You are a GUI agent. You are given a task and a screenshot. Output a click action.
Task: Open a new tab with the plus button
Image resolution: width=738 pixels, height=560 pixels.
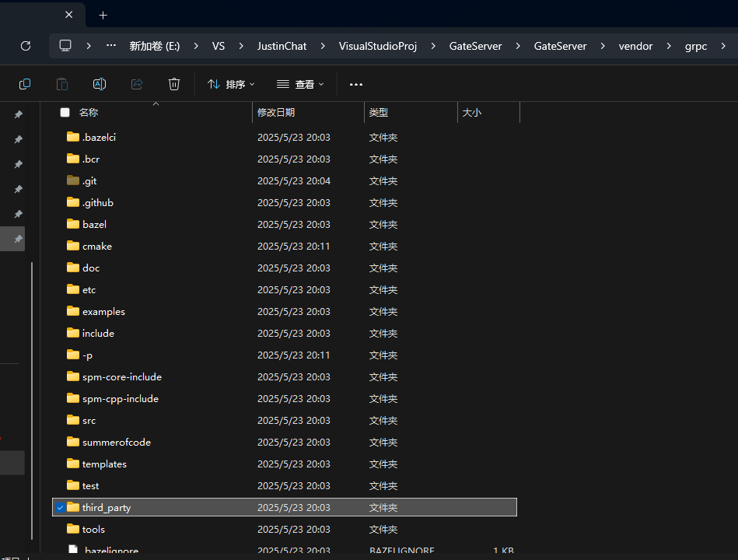(103, 14)
